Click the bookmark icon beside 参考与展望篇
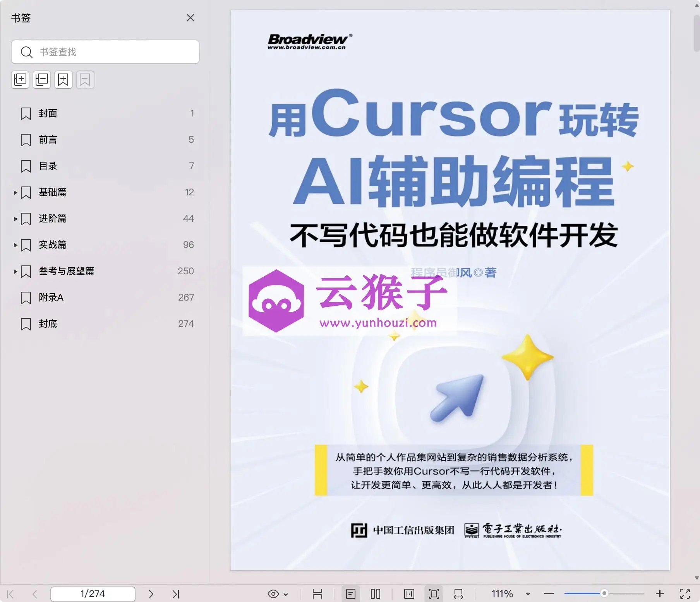Image resolution: width=700 pixels, height=602 pixels. [x=26, y=272]
